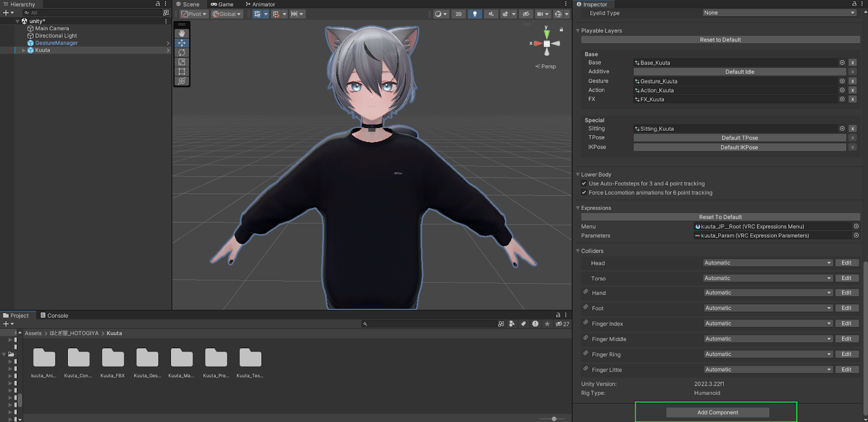Open the Head collider Automatic dropdown

(x=768, y=263)
